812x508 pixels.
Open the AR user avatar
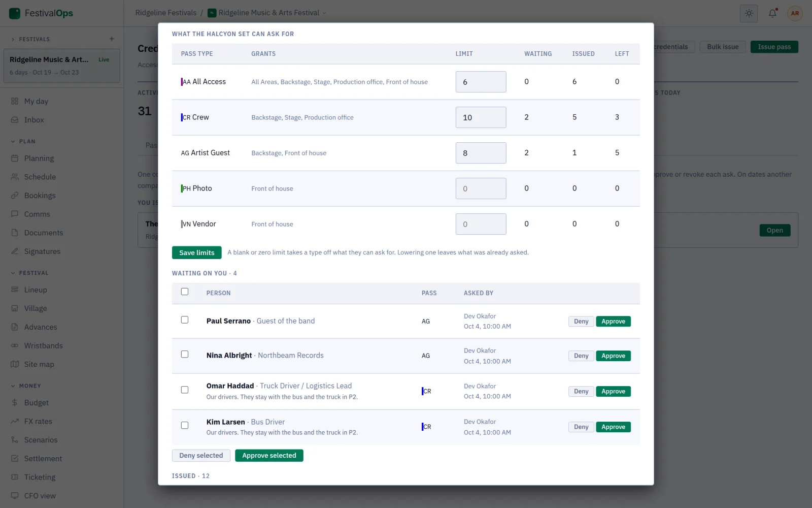pos(795,13)
